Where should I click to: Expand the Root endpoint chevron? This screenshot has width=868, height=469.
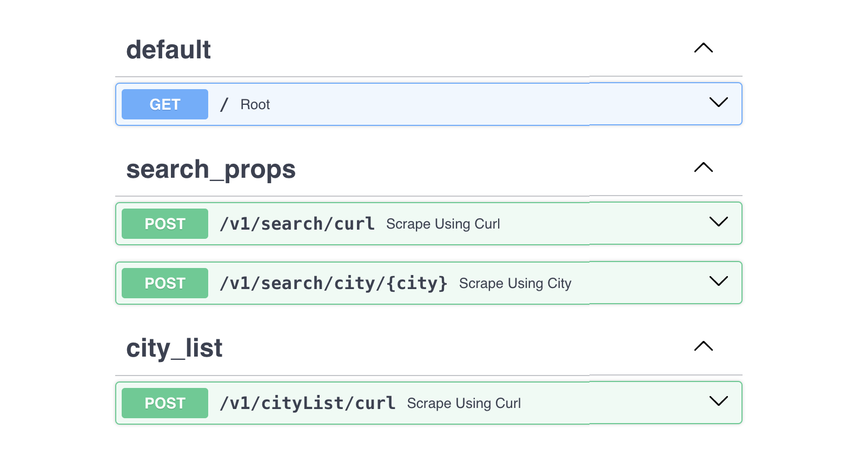pos(718,102)
